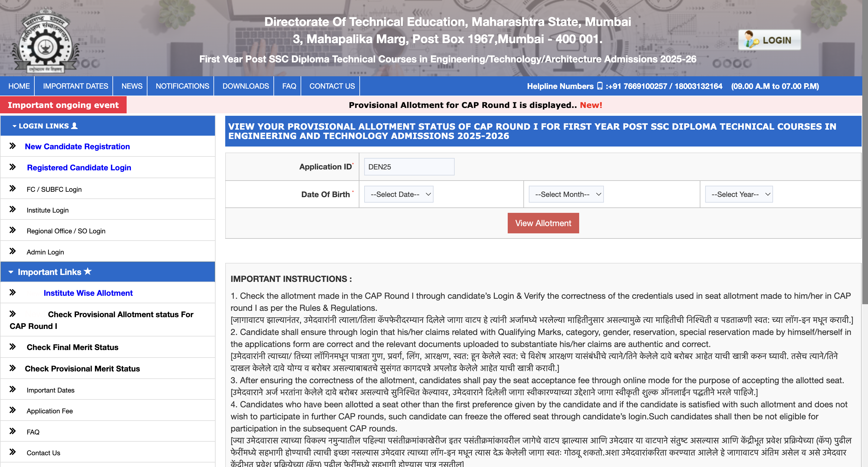Click chevron icon before Application Fee
This screenshot has height=467, width=868.
[x=13, y=410]
